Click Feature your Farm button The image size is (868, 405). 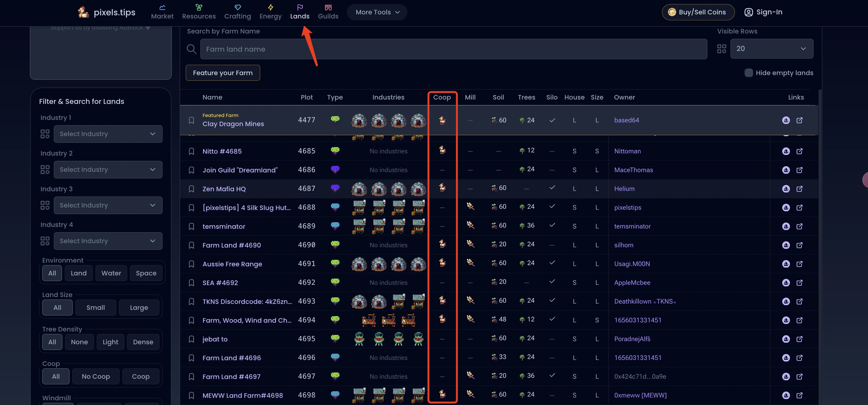[222, 73]
